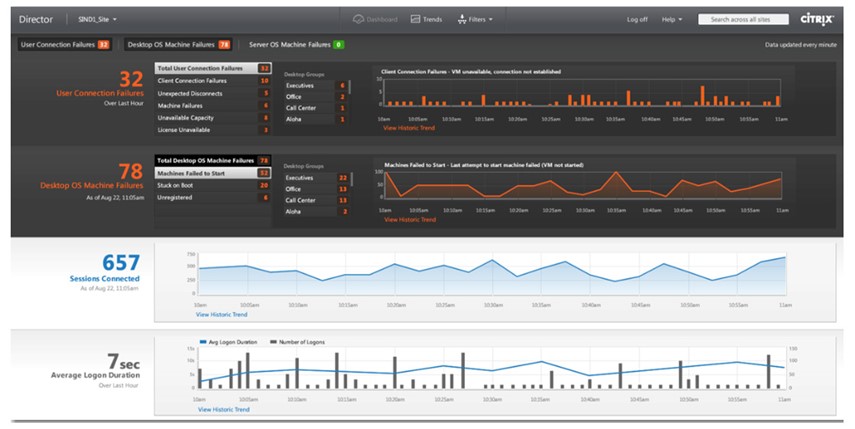The height and width of the screenshot is (429, 855).
Task: Select Unavailable Capacity row
Action: pos(213,118)
